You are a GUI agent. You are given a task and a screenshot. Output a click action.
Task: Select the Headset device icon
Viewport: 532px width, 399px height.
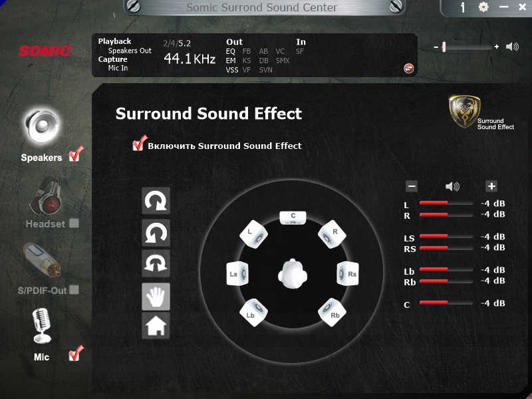(x=45, y=198)
